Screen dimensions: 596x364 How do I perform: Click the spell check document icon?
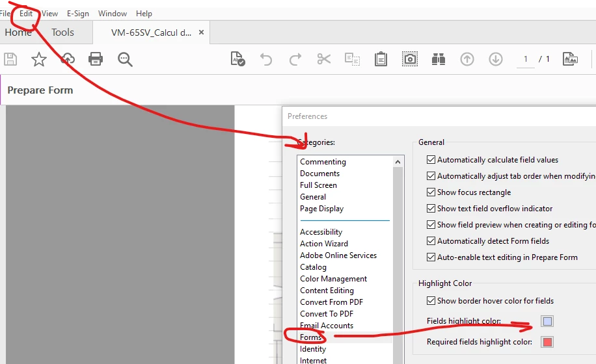[237, 59]
